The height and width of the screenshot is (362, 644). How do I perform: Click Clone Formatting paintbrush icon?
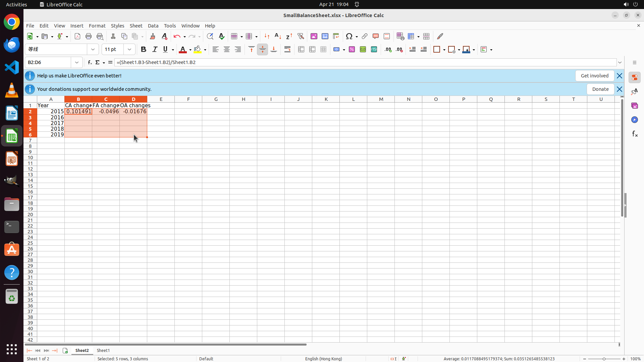[x=153, y=36]
